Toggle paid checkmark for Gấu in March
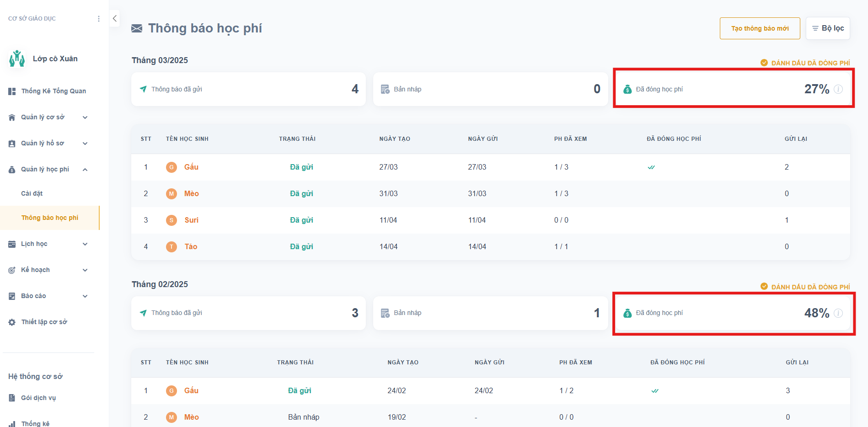 pyautogui.click(x=651, y=167)
